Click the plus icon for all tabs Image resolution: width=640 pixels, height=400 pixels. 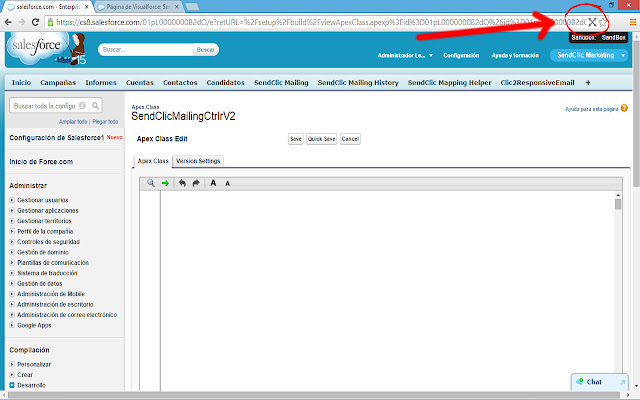[x=588, y=82]
